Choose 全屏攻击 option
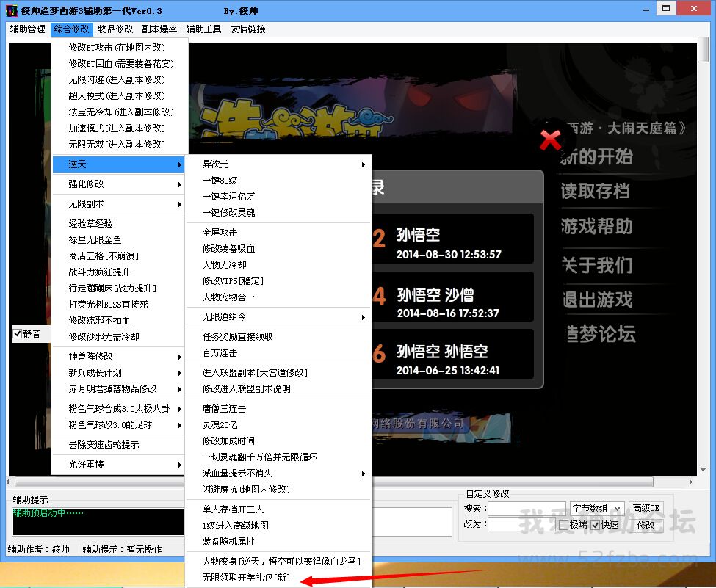Screen dimensions: 716x588 pos(278,233)
